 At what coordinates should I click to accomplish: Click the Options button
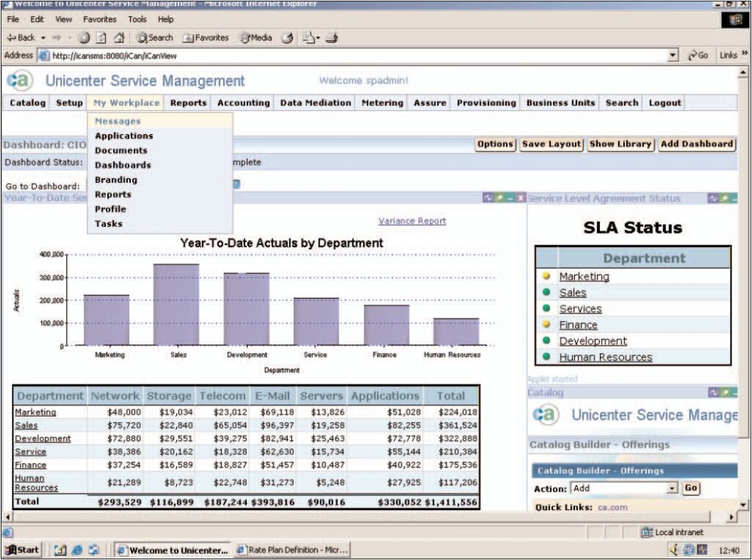[496, 144]
